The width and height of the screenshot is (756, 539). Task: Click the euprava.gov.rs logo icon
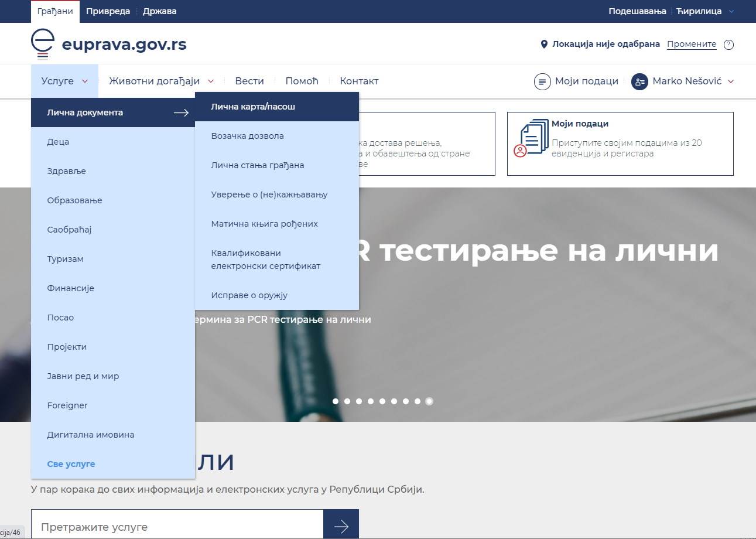42,43
